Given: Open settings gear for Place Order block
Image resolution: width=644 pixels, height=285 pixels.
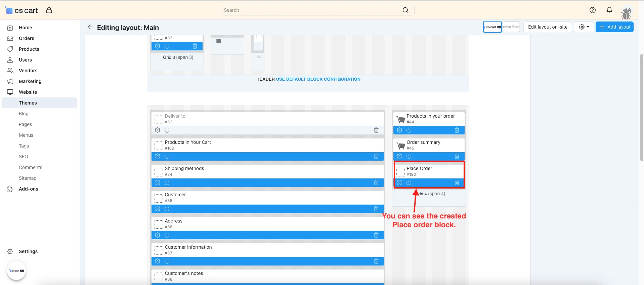Looking at the screenshot, I should [399, 183].
